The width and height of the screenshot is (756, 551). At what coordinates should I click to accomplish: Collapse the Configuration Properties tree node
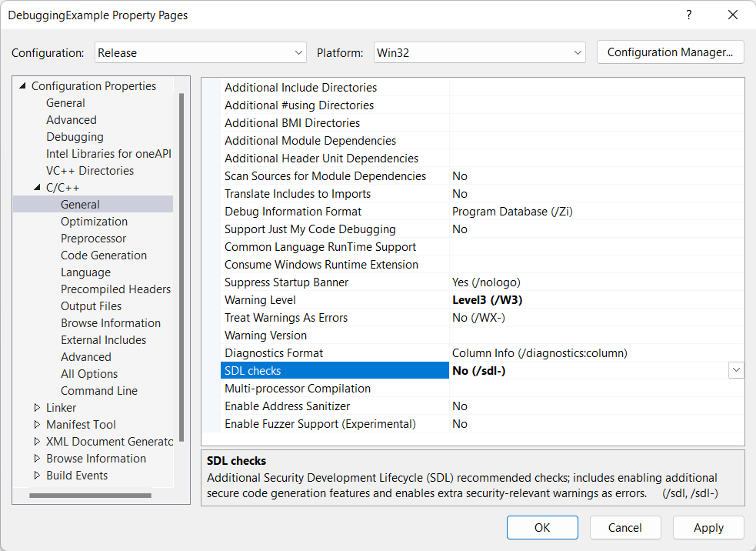(x=22, y=86)
